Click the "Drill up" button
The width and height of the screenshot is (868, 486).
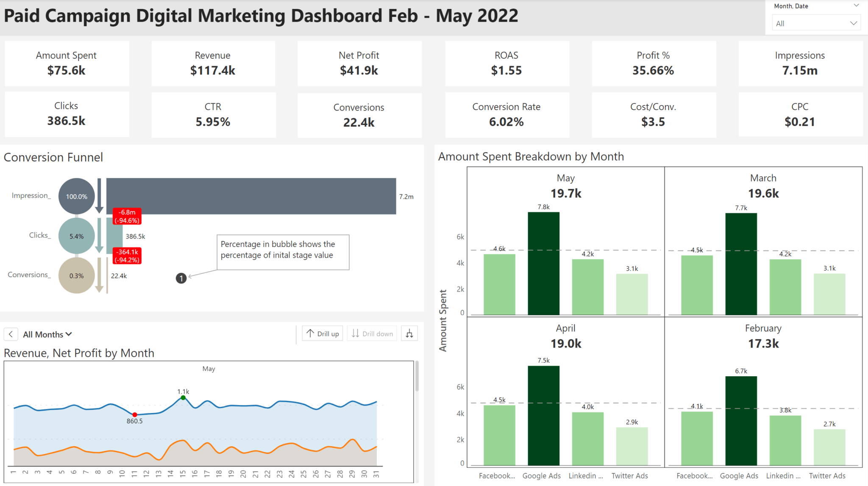click(322, 333)
